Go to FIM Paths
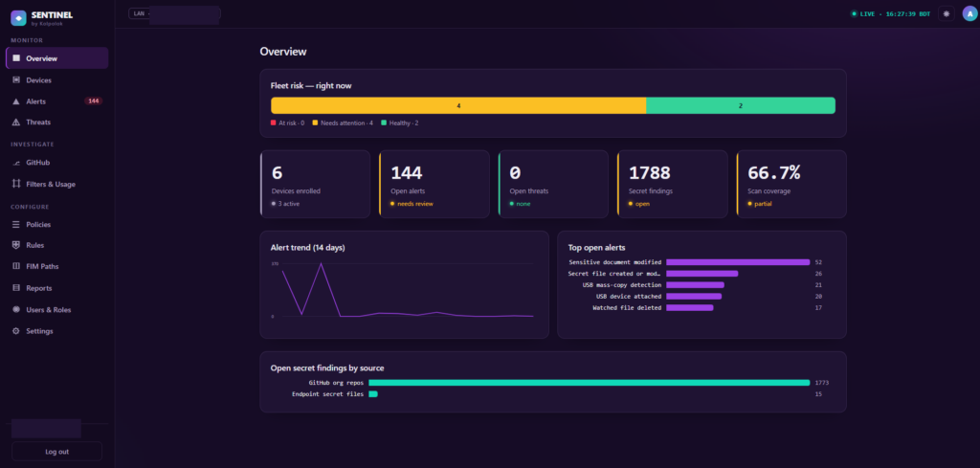The width and height of the screenshot is (980, 468). 56,266
